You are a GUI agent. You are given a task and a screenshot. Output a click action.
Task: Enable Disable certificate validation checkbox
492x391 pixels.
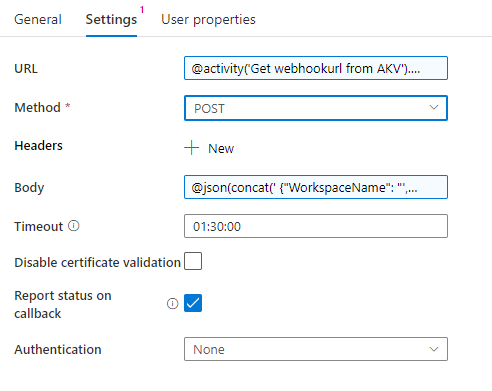coord(193,261)
